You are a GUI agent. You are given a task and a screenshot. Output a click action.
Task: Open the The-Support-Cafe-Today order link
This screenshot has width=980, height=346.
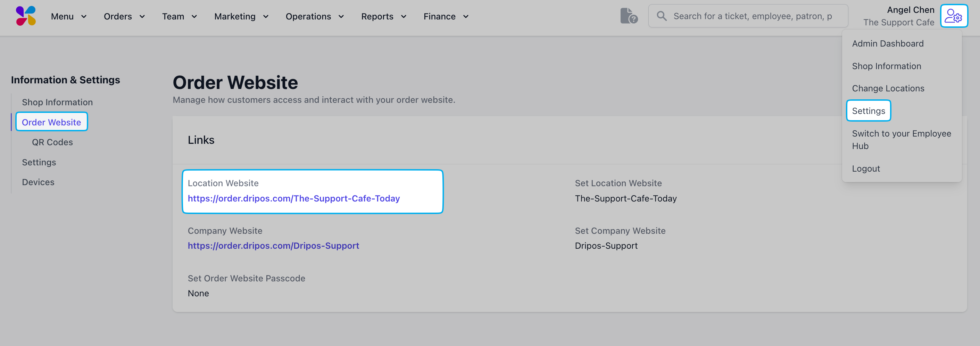click(x=293, y=199)
